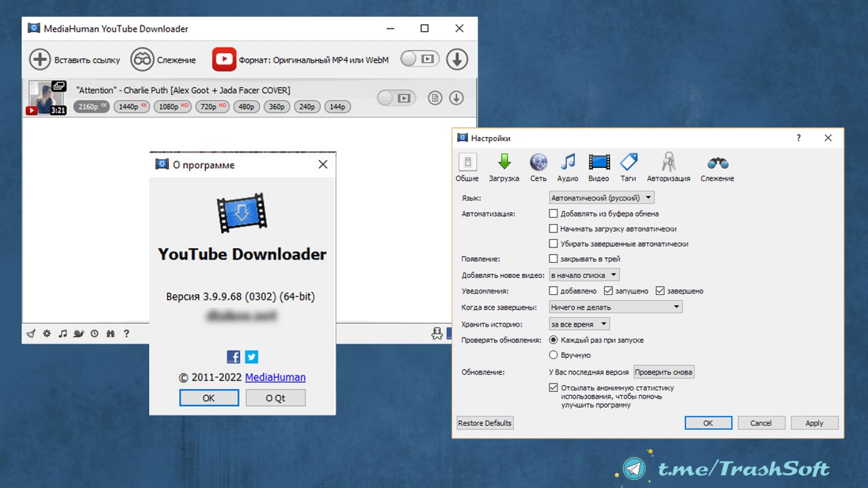
Task: Open the Таги settings tab
Action: coord(629,167)
